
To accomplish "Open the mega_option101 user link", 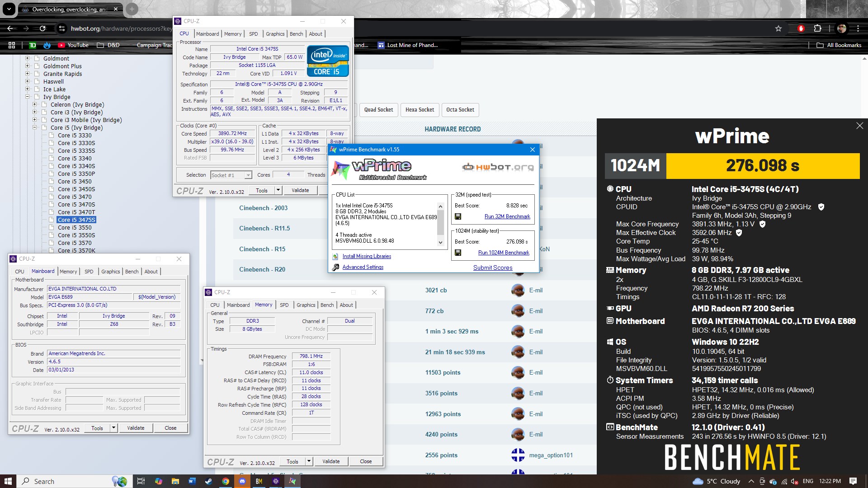I will 551,455.
